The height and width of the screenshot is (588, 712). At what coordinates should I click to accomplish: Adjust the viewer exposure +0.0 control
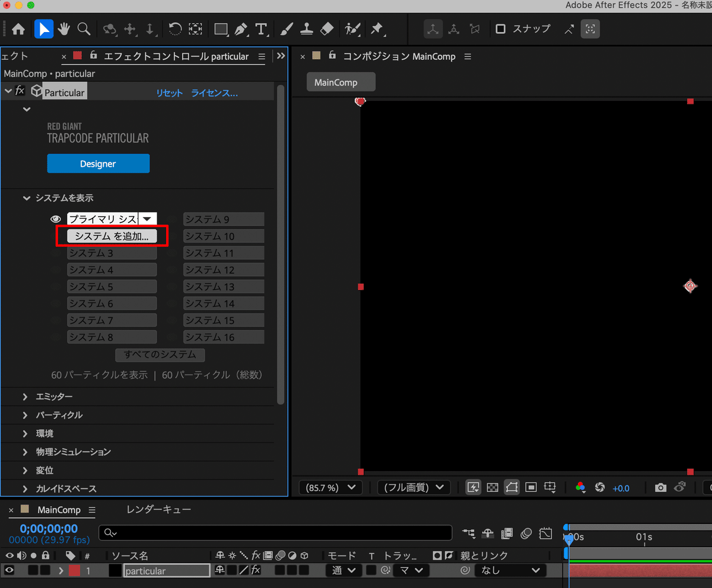point(621,488)
